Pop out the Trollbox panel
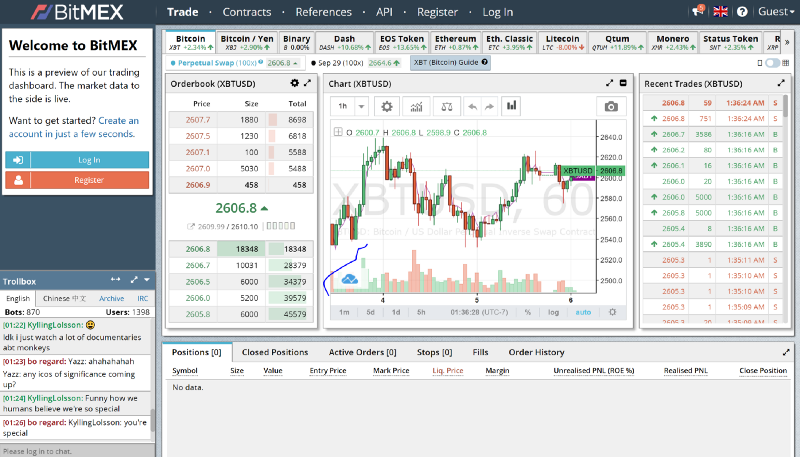800x457 pixels. [134, 280]
